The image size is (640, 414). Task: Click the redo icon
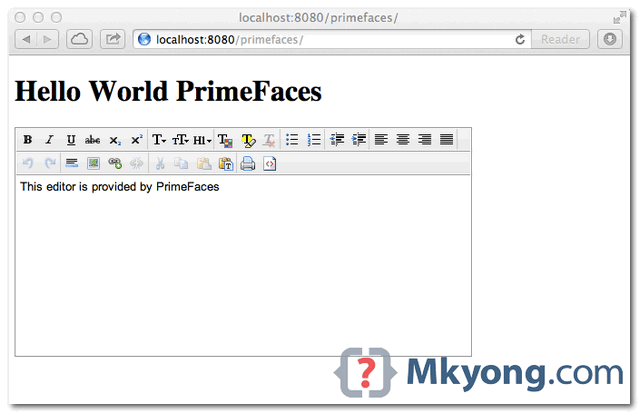coord(49,163)
